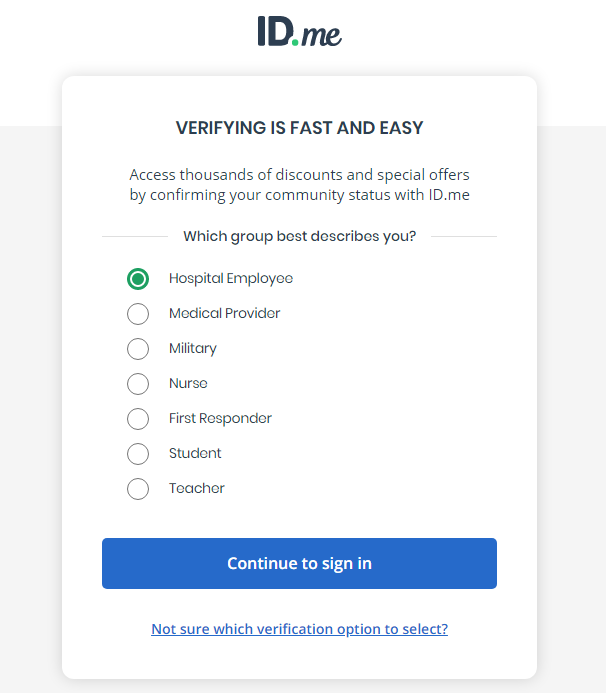Select the First Responder radio button
Screen dimensions: 606x693
[138, 419]
